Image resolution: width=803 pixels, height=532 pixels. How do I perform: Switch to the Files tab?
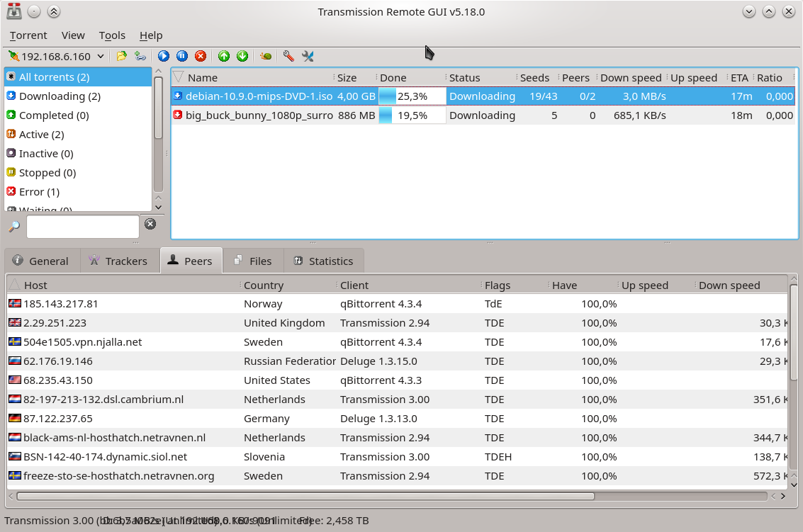pos(253,261)
